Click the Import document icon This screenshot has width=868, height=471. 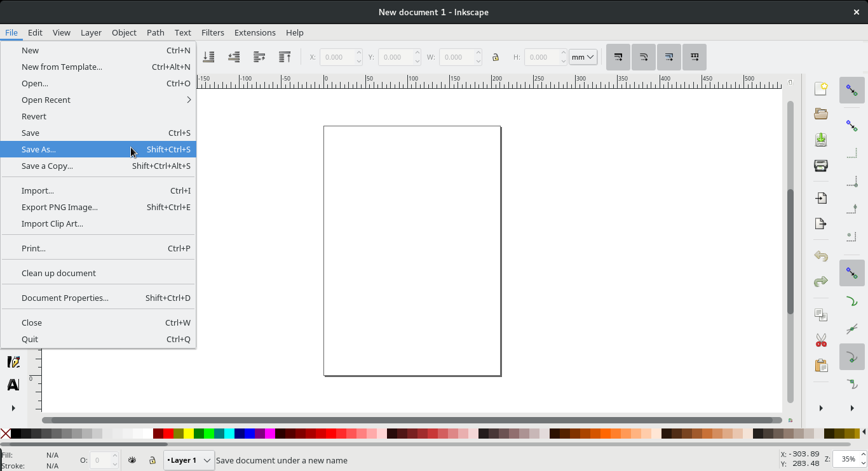pyautogui.click(x=820, y=198)
